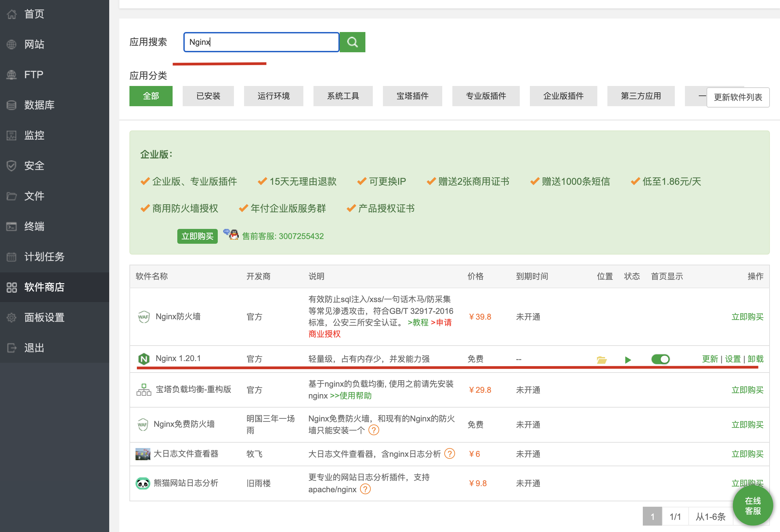Open Nginx 设置 link
This screenshot has width=780, height=532.
tap(732, 359)
